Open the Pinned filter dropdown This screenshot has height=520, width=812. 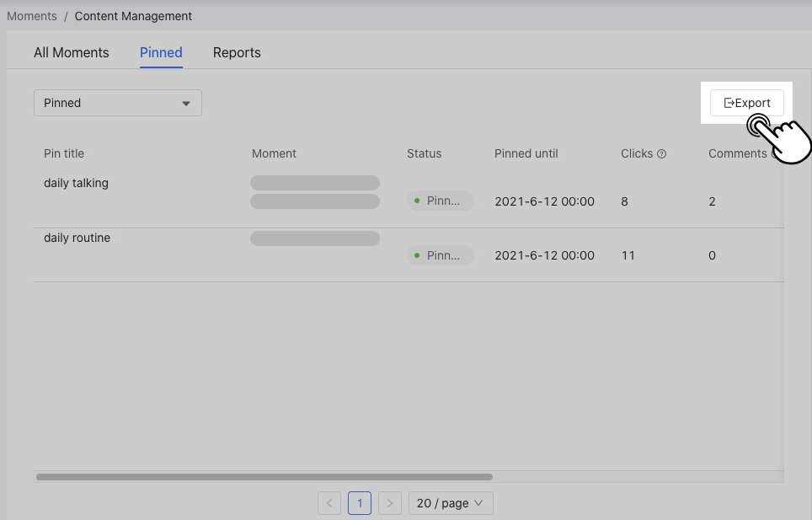click(x=118, y=103)
